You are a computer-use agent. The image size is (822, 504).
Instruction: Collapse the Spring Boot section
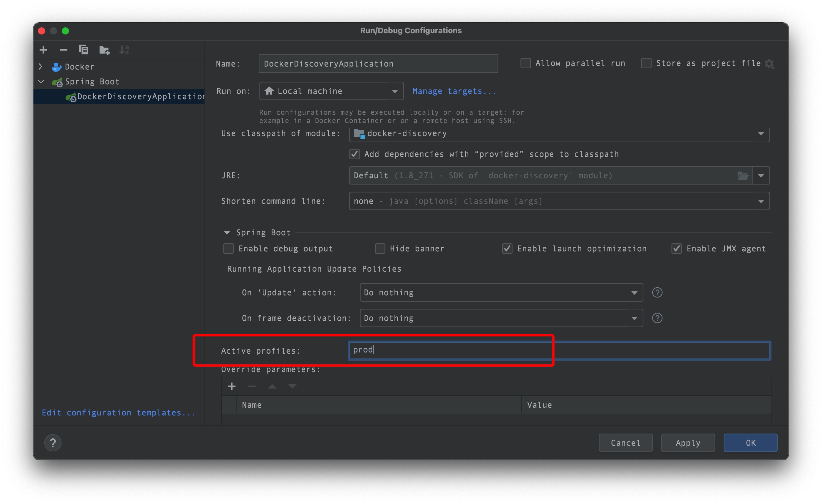coord(227,232)
